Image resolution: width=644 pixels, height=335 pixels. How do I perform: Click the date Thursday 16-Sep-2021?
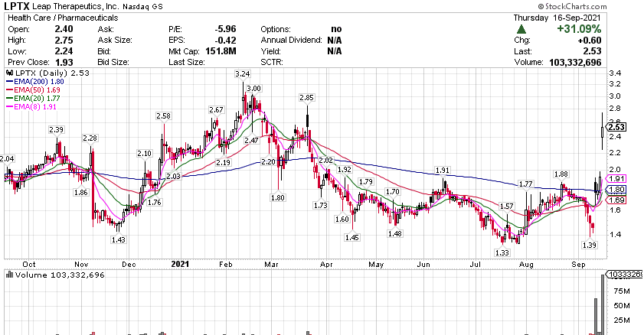[557, 18]
